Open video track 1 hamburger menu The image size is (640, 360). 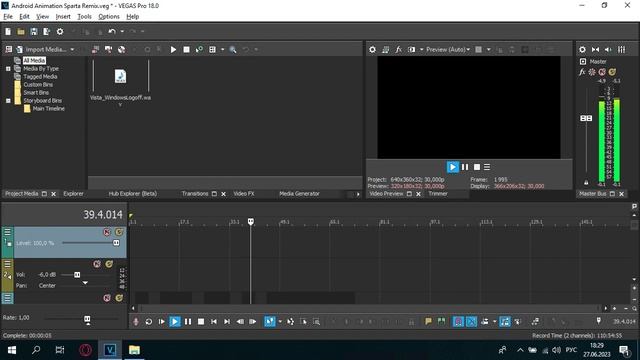pyautogui.click(x=7, y=232)
